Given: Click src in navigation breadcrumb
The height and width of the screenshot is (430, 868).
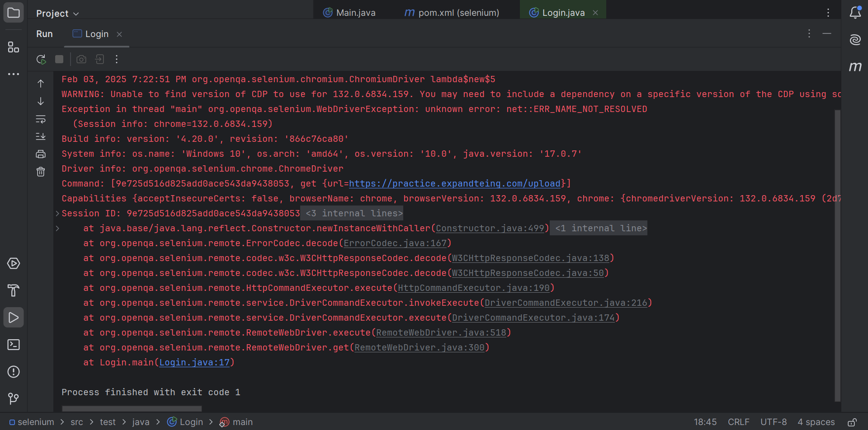Looking at the screenshot, I should coord(76,422).
